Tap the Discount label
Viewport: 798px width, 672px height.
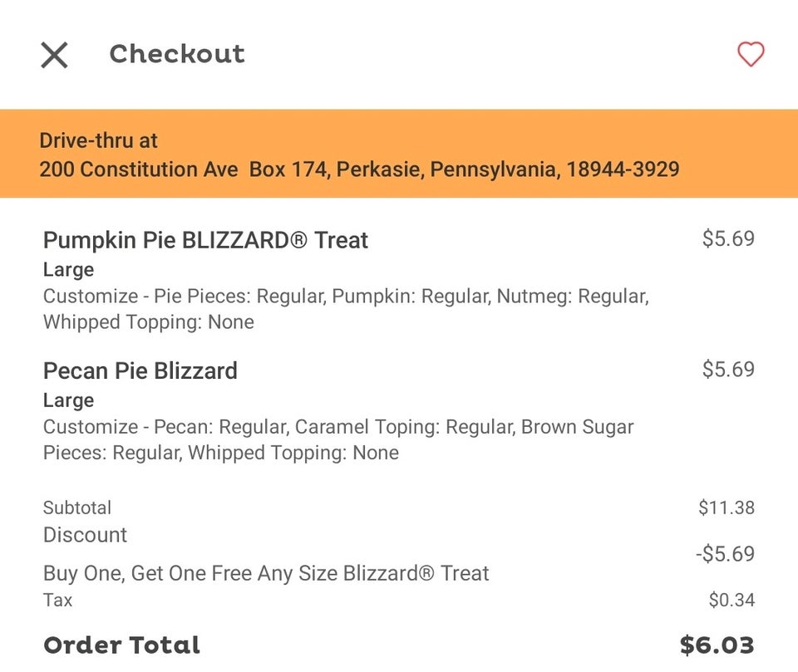85,535
